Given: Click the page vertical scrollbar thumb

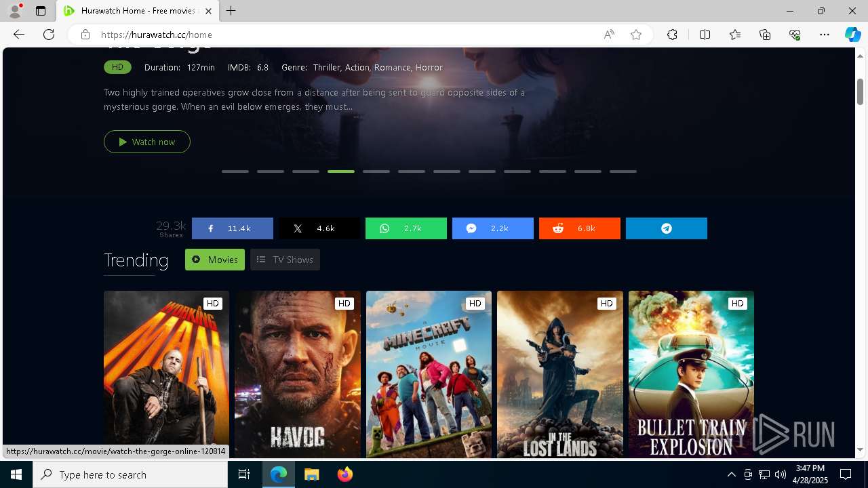Looking at the screenshot, I should click(860, 91).
